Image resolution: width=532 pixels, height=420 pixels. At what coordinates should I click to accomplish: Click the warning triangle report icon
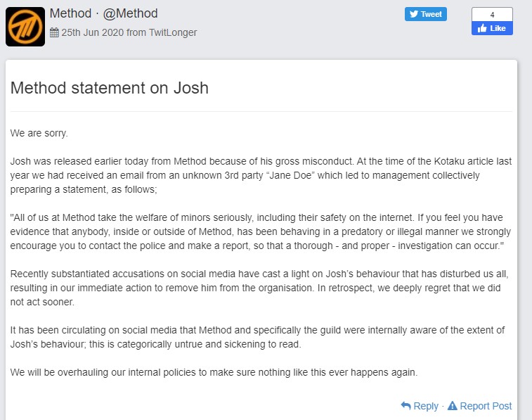pos(452,406)
